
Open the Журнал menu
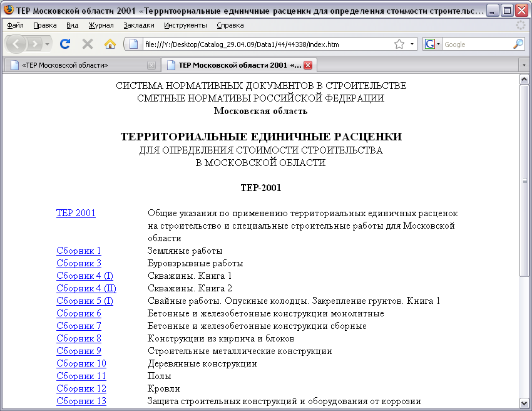pos(101,25)
